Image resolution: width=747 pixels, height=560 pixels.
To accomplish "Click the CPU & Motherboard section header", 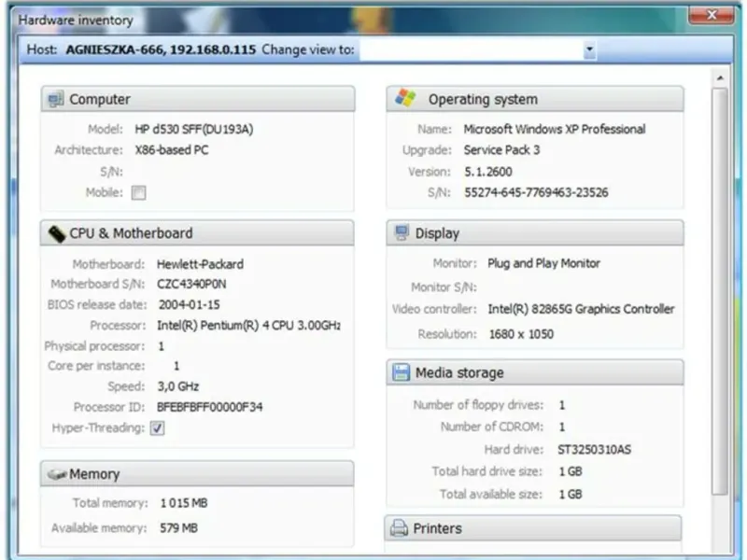I will 197,233.
